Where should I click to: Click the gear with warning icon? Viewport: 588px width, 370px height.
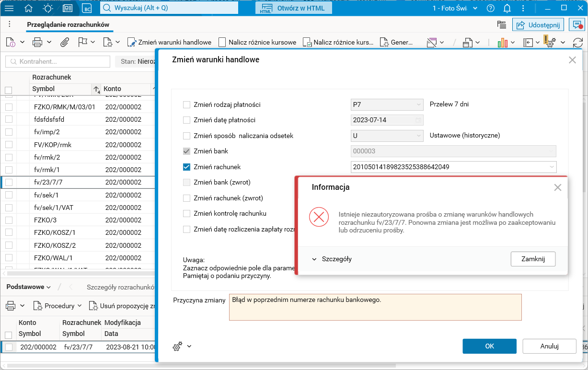550,42
